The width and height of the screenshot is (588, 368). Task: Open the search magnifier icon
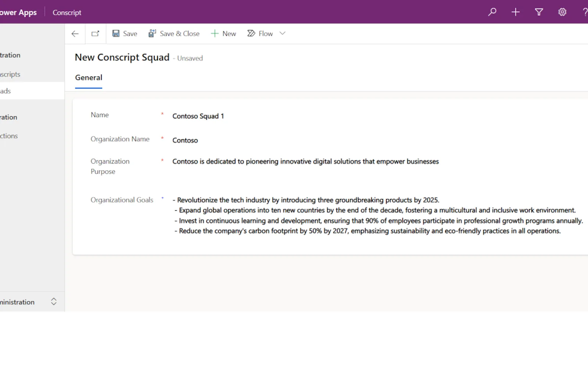tap(492, 12)
